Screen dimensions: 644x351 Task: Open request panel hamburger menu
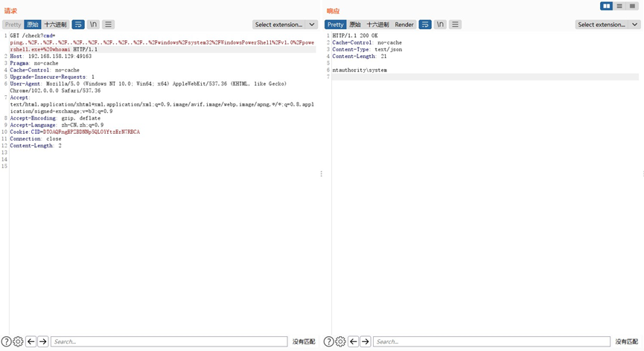click(x=108, y=25)
